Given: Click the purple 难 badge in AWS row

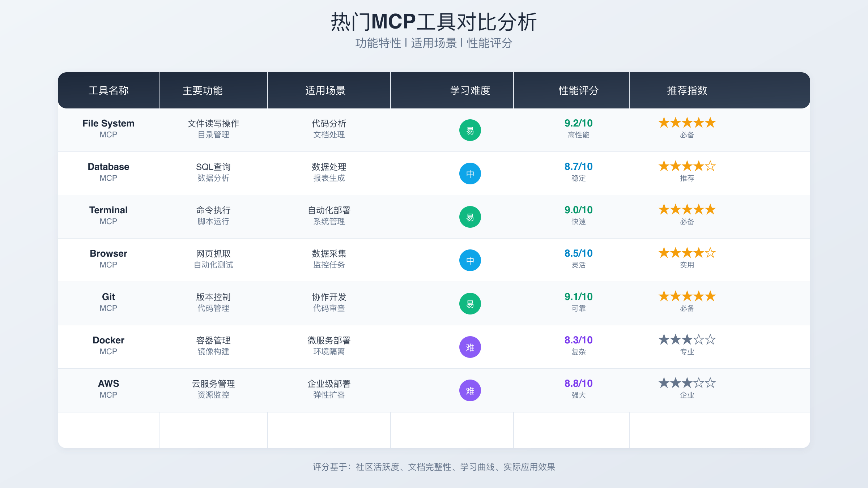Looking at the screenshot, I should (x=470, y=390).
